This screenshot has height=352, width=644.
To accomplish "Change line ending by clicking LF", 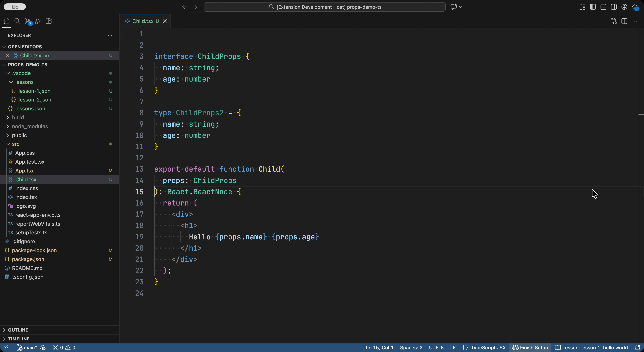I will click(x=453, y=347).
